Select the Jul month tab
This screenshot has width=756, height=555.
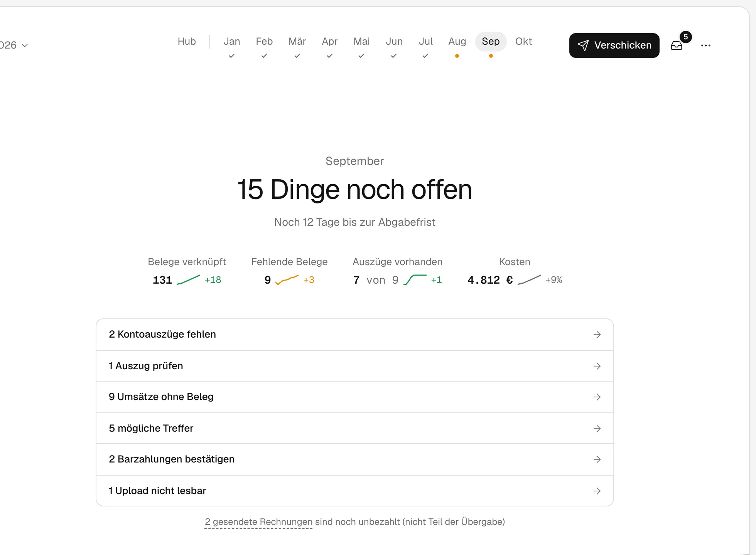point(425,41)
